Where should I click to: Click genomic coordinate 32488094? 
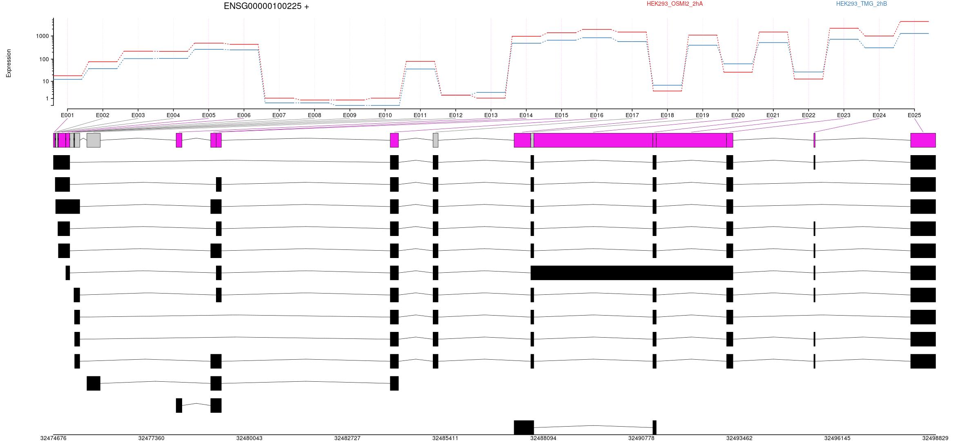pos(543,438)
